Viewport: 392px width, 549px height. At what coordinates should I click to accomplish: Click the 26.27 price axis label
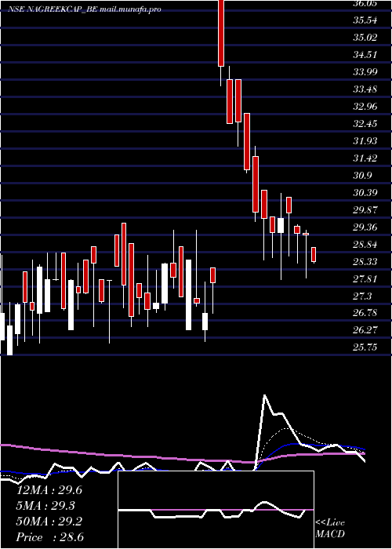coord(365,330)
